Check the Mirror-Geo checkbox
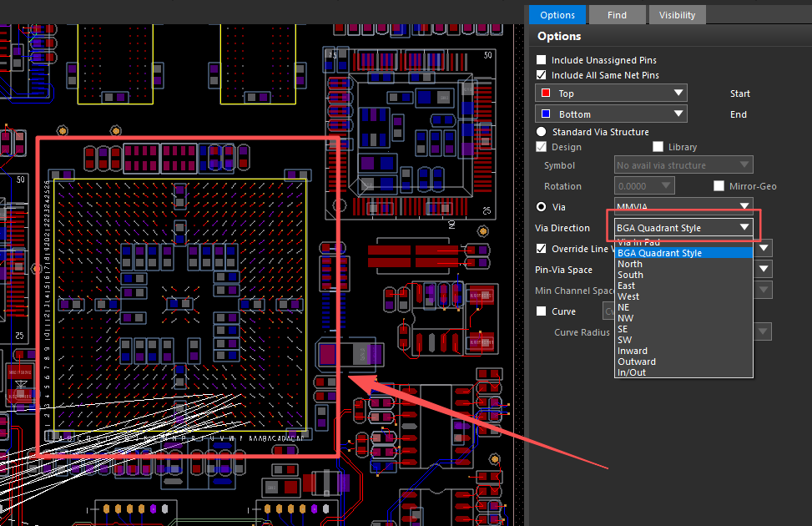The image size is (812, 526). coord(719,186)
